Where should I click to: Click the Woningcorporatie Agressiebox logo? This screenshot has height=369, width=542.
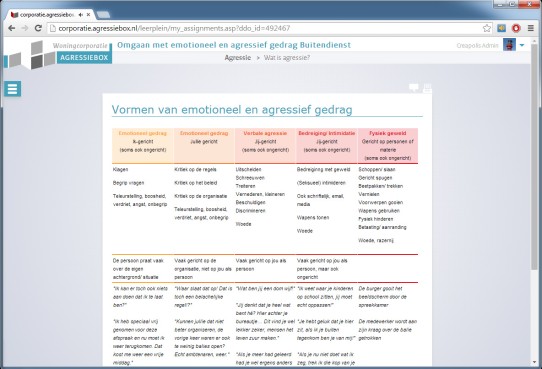pos(58,54)
